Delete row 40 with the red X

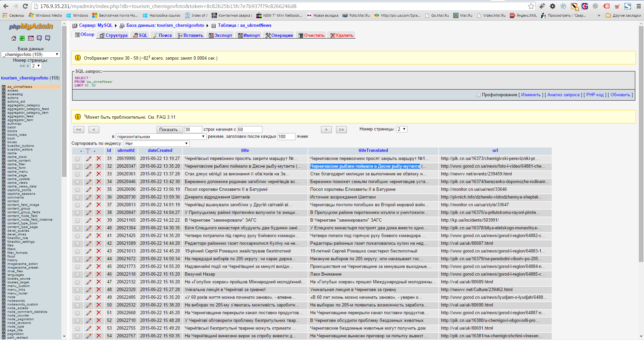[99, 228]
